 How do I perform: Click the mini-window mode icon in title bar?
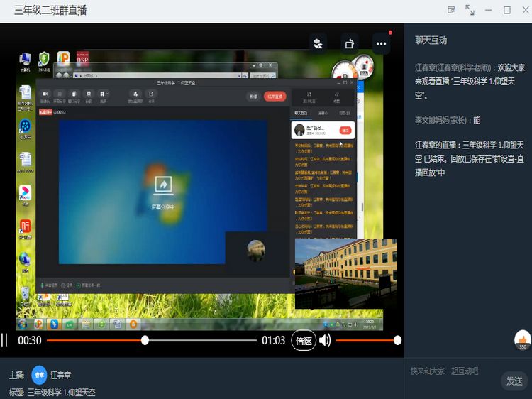pyautogui.click(x=451, y=10)
